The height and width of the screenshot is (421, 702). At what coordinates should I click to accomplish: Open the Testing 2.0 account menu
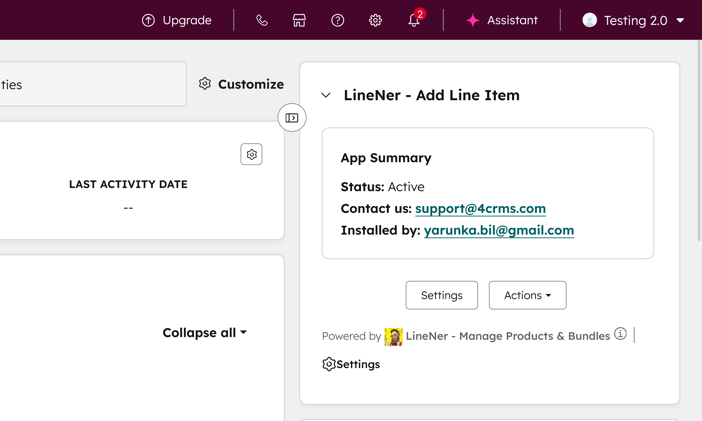(x=634, y=20)
